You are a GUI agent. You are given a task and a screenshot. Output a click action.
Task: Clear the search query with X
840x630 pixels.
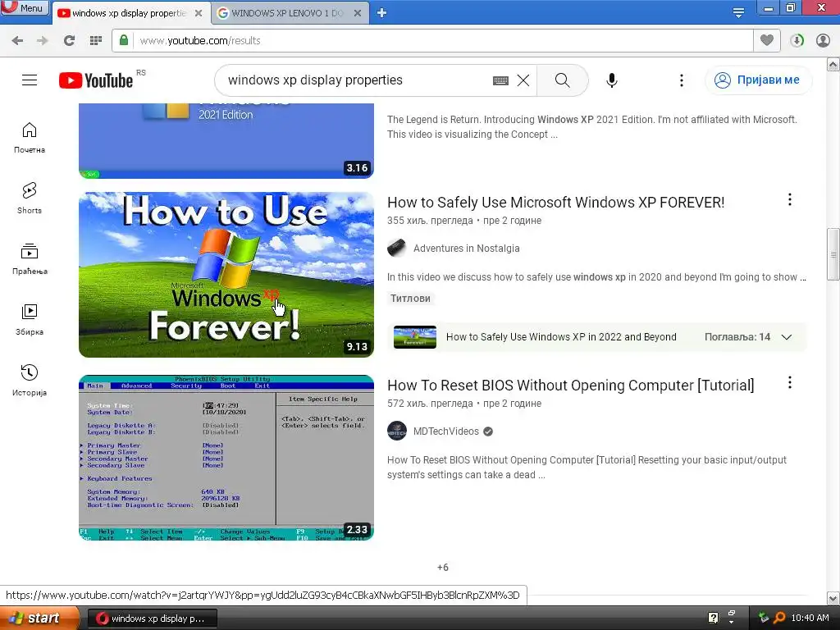pyautogui.click(x=523, y=80)
